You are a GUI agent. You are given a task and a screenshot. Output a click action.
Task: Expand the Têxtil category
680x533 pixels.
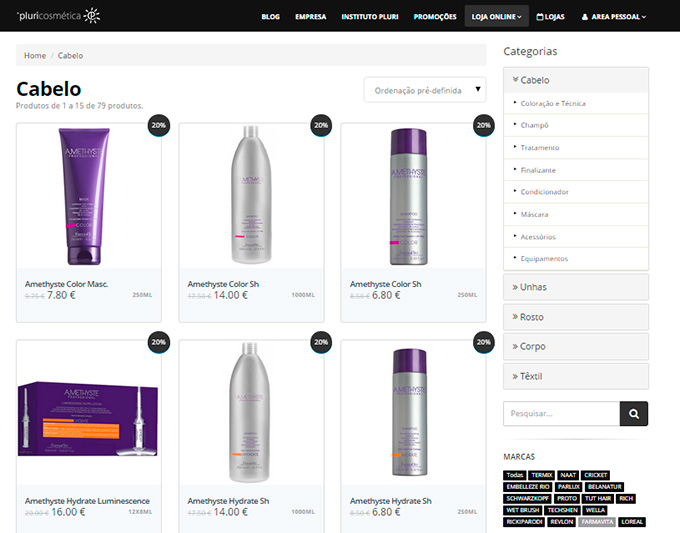pos(576,376)
